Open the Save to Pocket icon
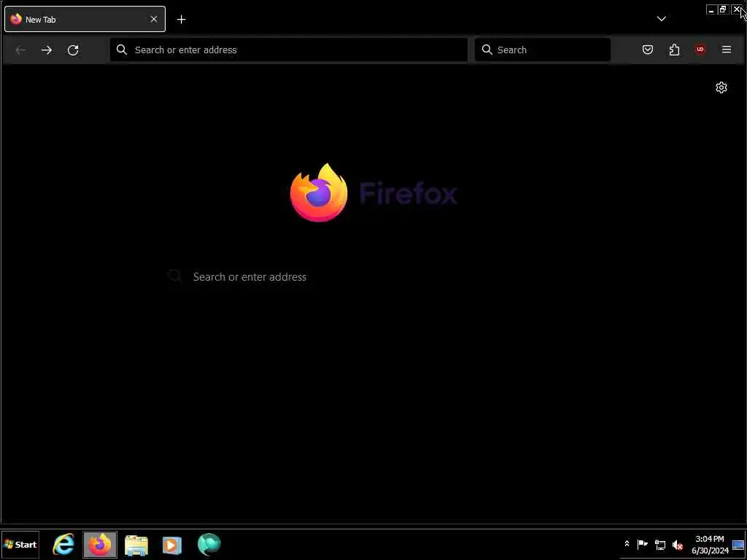The image size is (747, 560). coord(648,50)
